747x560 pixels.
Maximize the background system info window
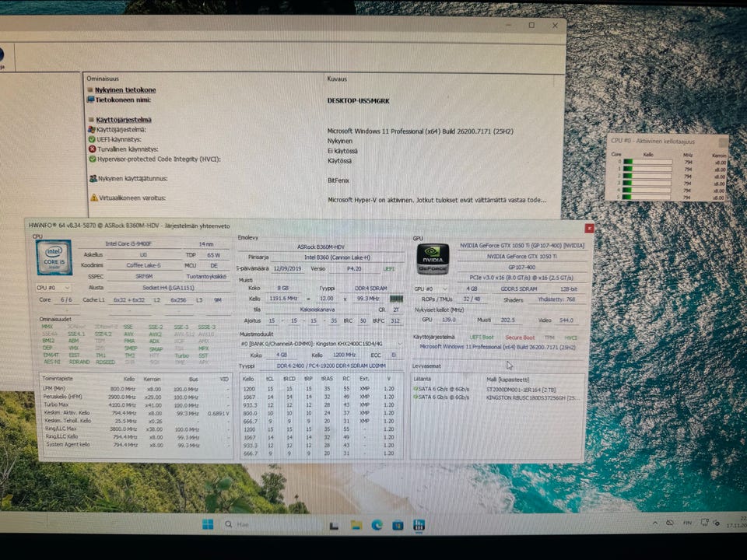531,25
